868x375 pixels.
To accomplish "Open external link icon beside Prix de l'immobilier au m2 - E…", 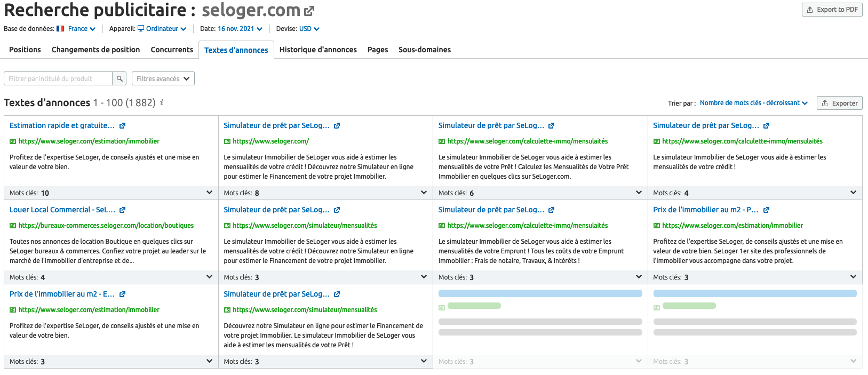I will click(122, 294).
